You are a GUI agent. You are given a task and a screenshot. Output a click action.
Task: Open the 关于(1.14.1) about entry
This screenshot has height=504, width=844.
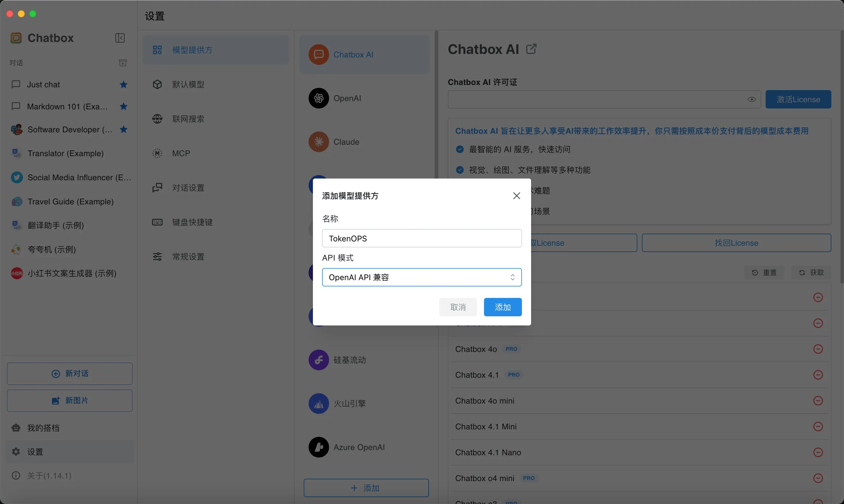pyautogui.click(x=69, y=476)
